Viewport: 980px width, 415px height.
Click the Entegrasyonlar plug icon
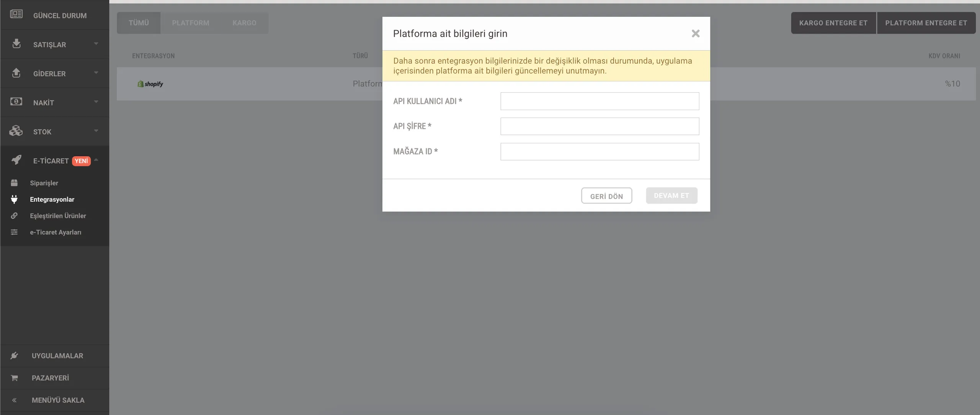point(14,199)
